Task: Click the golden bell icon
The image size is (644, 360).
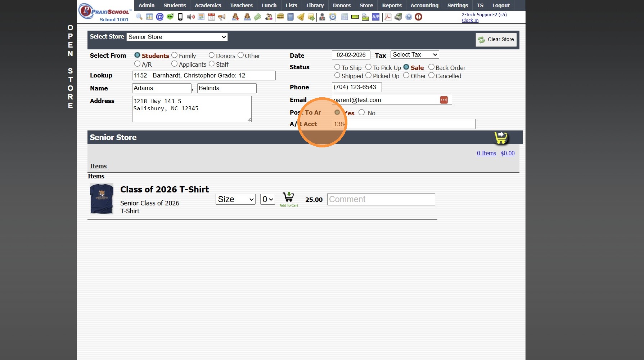Action: (x=301, y=17)
